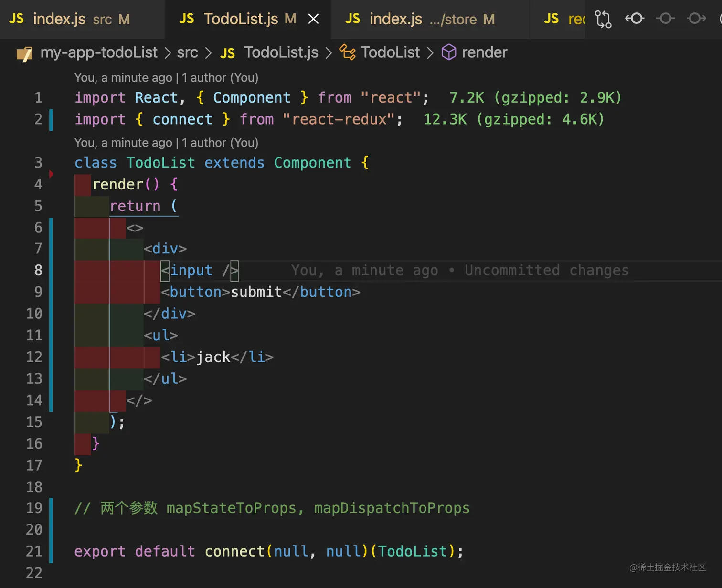The height and width of the screenshot is (588, 722).
Task: Click JS icon on first index.js tab
Action: (16, 19)
